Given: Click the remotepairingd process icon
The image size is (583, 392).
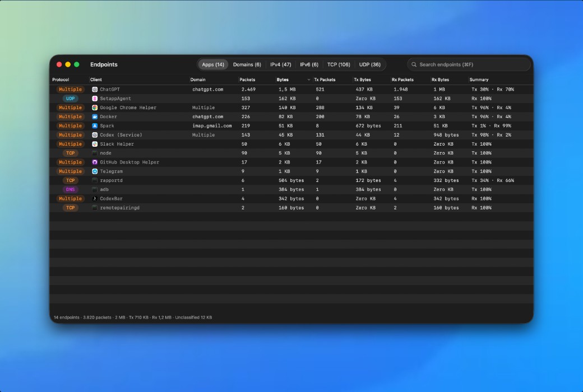Looking at the screenshot, I should [95, 208].
